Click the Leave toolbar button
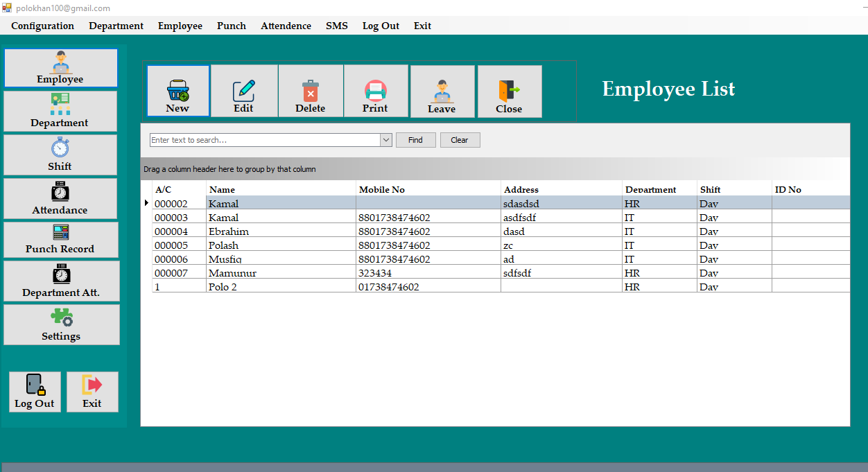The width and height of the screenshot is (868, 472). (x=442, y=91)
